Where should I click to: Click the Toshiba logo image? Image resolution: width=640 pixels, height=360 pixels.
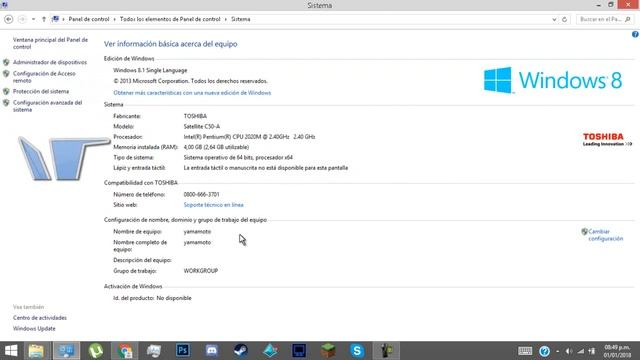point(607,139)
